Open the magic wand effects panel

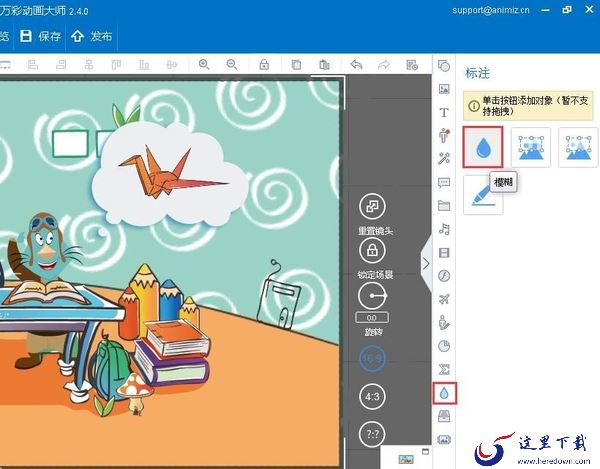click(444, 159)
